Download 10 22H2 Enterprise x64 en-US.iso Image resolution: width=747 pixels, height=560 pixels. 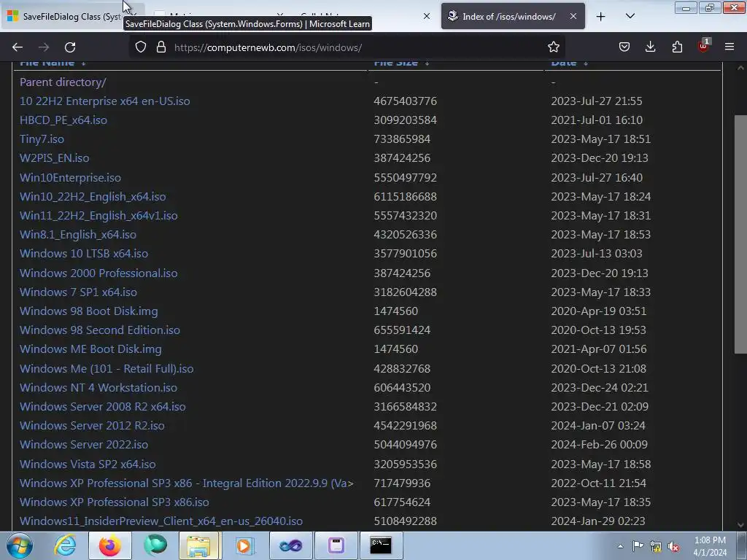tap(105, 101)
